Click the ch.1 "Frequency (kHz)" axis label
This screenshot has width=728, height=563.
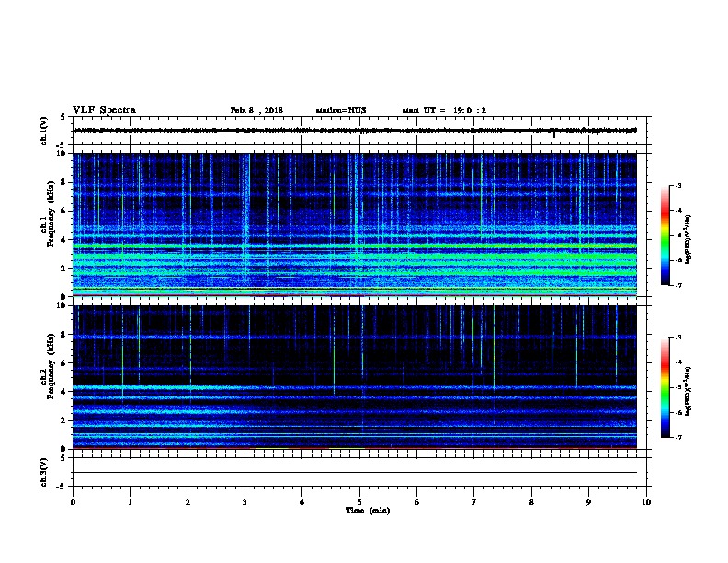tap(51, 213)
